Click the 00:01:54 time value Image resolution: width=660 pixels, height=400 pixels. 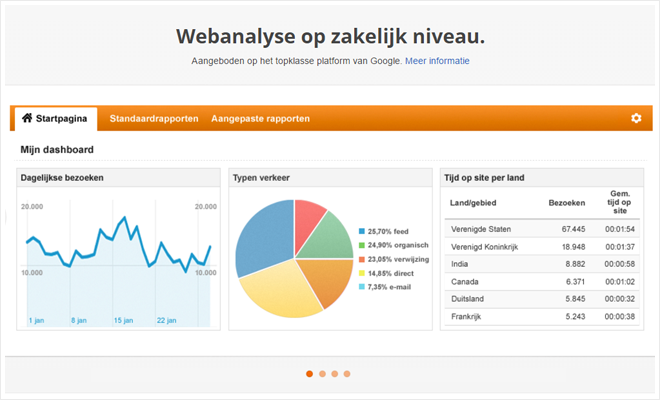point(620,229)
